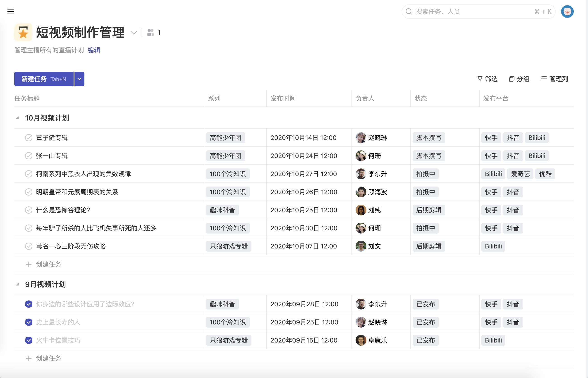Click the star project icon
This screenshot has height=378, width=588.
(23, 32)
